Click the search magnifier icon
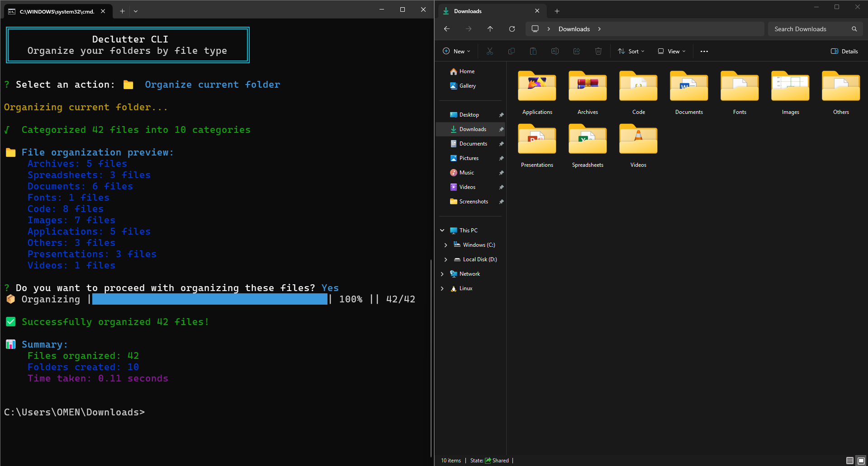The width and height of the screenshot is (868, 466). click(854, 29)
